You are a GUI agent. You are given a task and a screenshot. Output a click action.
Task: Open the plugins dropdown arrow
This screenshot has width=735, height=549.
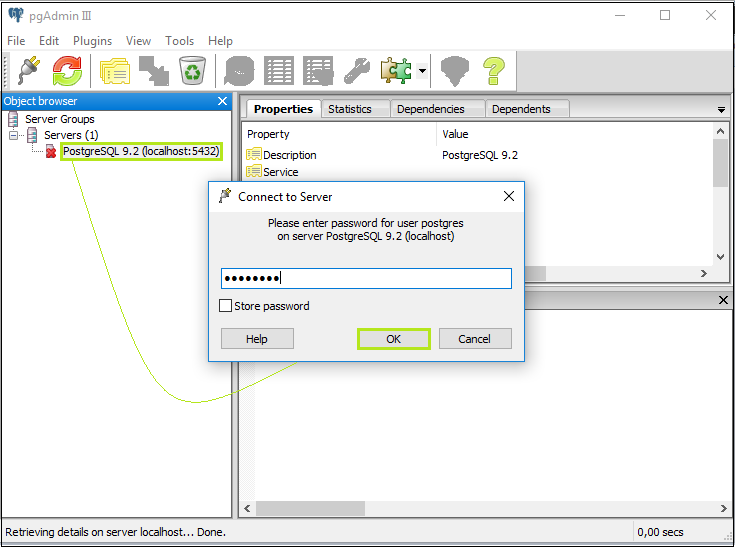pyautogui.click(x=422, y=71)
